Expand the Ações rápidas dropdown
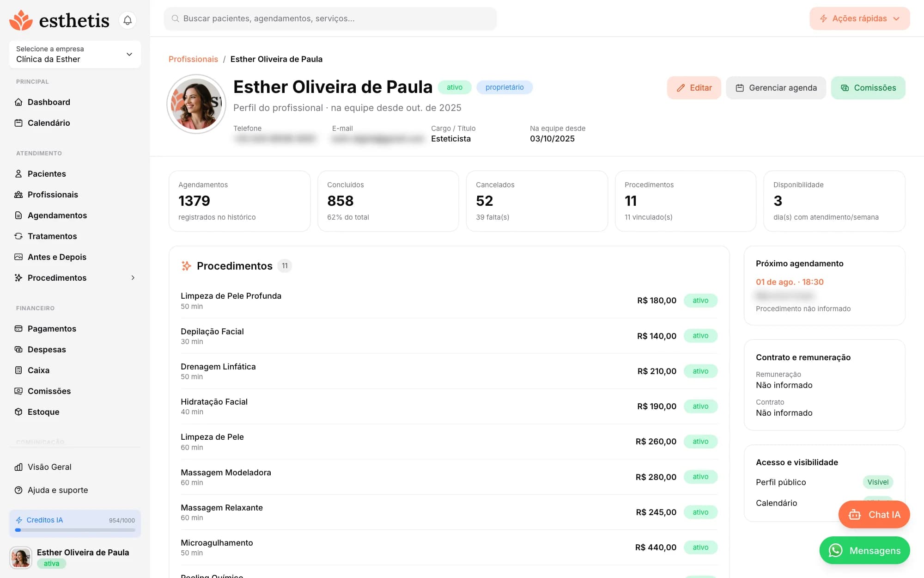The width and height of the screenshot is (924, 578). [860, 18]
